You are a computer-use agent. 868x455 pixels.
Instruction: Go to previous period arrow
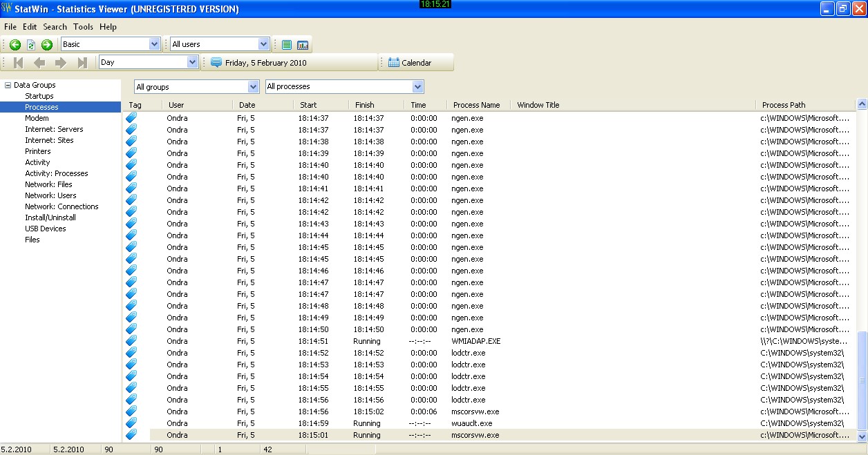(x=39, y=63)
